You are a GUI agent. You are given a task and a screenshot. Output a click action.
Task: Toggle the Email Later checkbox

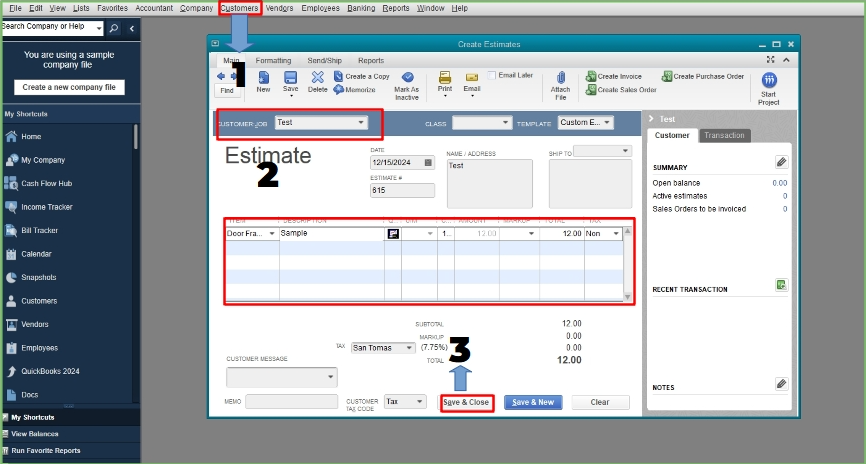[492, 75]
